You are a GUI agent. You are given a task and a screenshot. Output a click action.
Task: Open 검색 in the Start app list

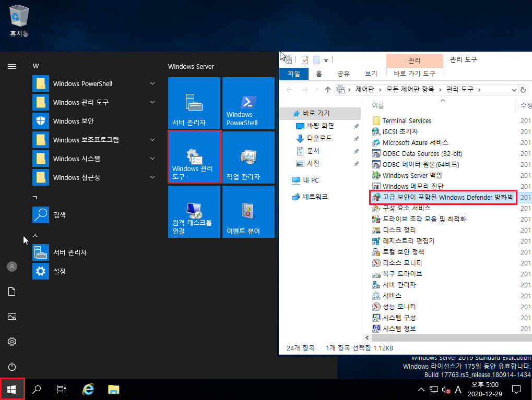tap(94, 215)
